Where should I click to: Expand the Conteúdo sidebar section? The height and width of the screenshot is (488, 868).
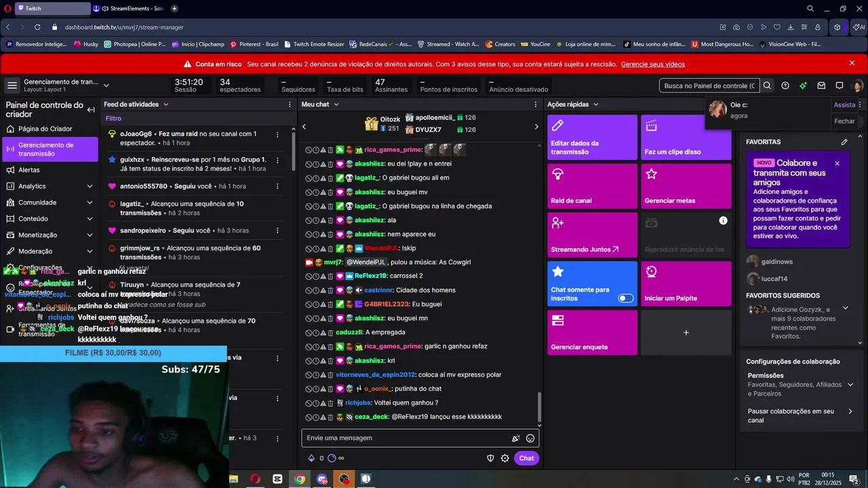click(90, 219)
